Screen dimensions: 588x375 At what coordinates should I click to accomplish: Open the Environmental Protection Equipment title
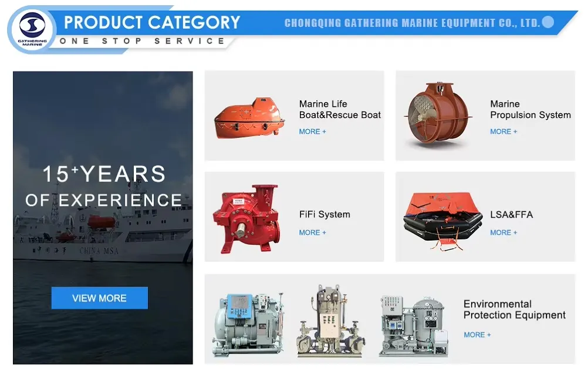click(514, 309)
